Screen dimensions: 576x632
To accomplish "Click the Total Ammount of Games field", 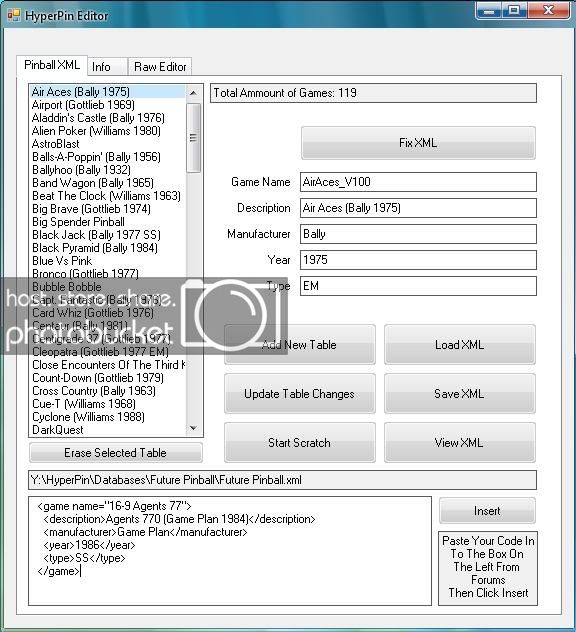I will [373, 93].
